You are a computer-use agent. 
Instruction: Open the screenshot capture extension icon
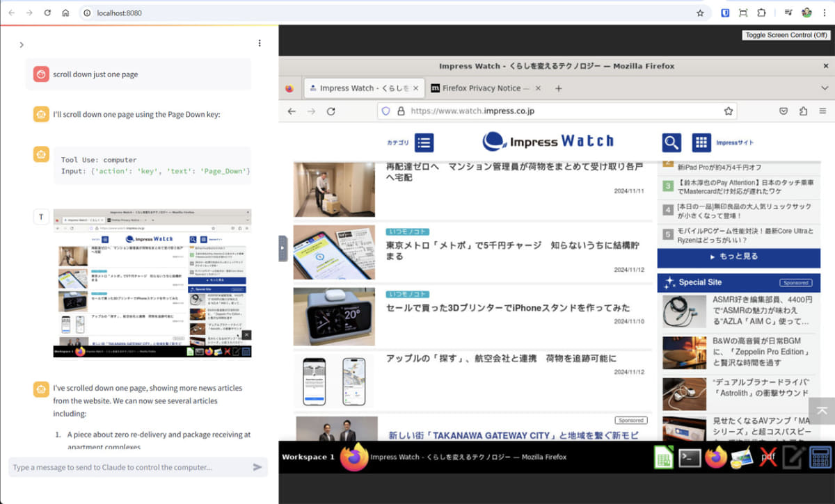743,13
